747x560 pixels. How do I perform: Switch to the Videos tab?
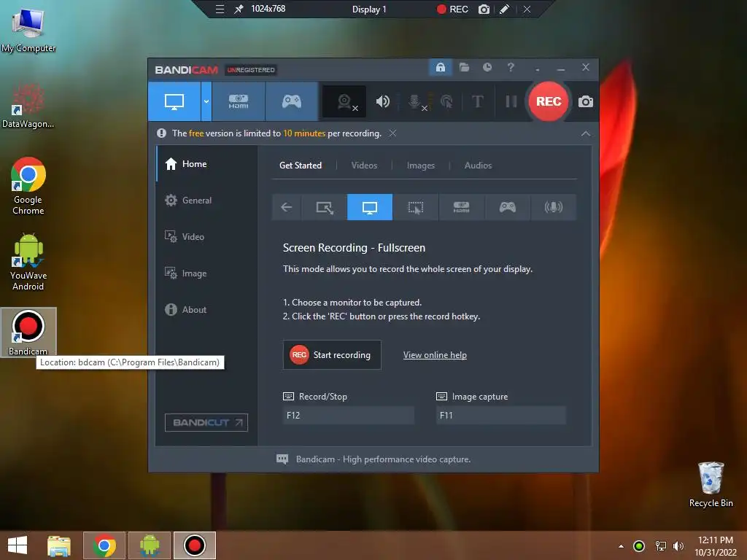pyautogui.click(x=364, y=166)
